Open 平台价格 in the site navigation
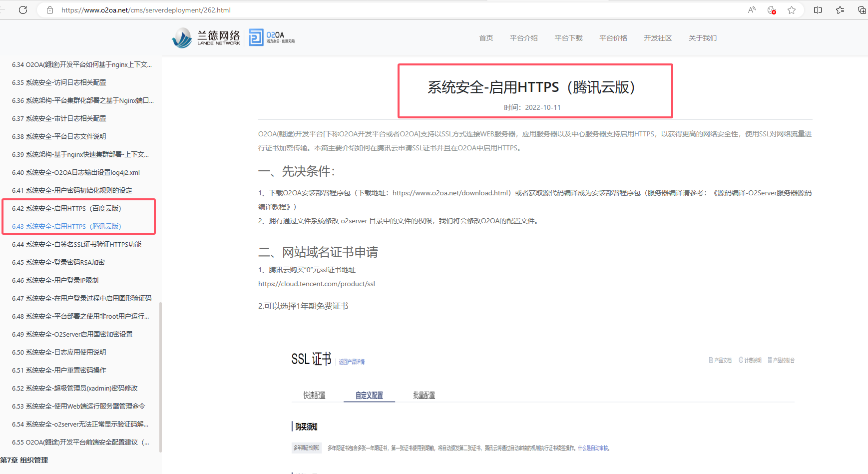The width and height of the screenshot is (868, 474). pyautogui.click(x=613, y=38)
